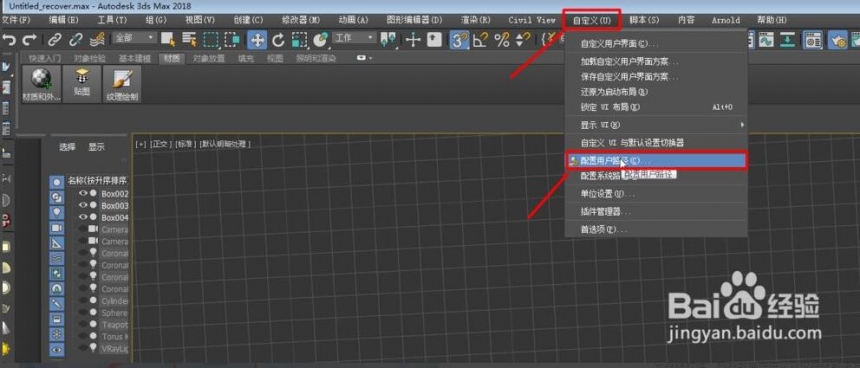860x368 pixels.
Task: Open the Civil View menu
Action: [x=532, y=20]
